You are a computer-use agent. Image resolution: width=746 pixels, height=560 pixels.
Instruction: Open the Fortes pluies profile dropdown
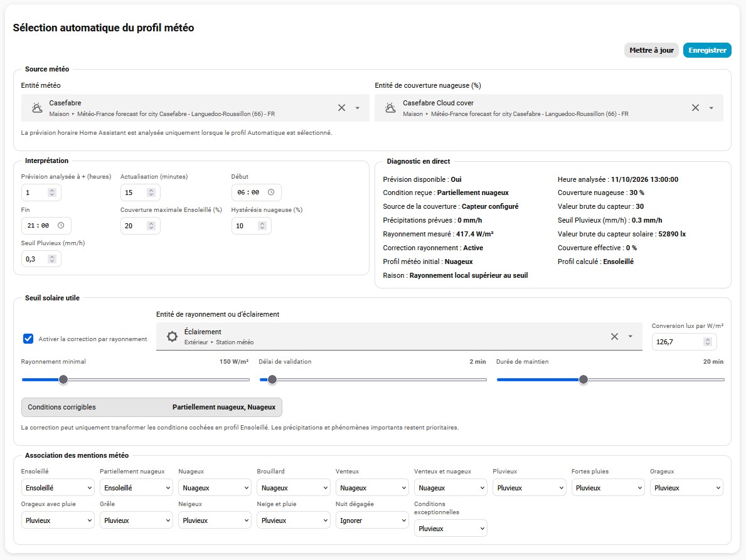pyautogui.click(x=608, y=488)
